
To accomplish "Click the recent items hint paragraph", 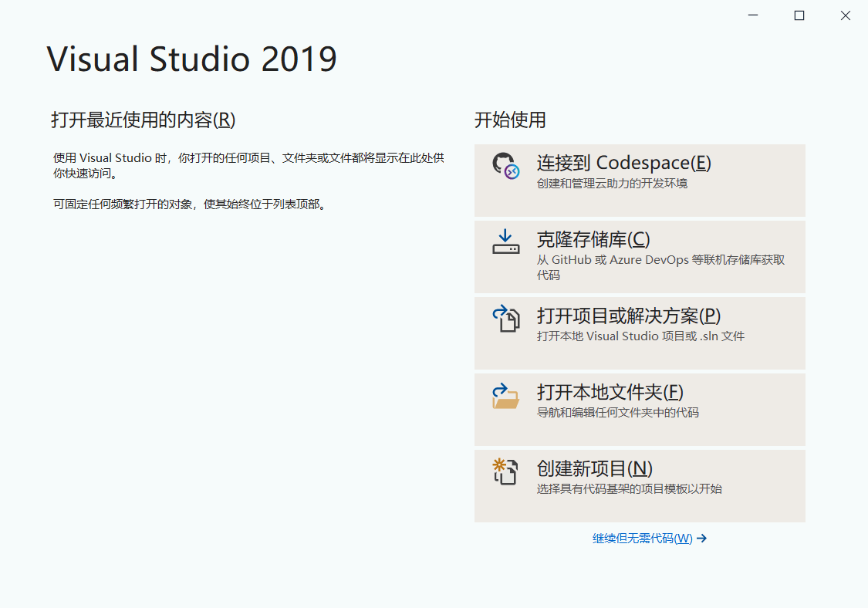I will pyautogui.click(x=248, y=166).
